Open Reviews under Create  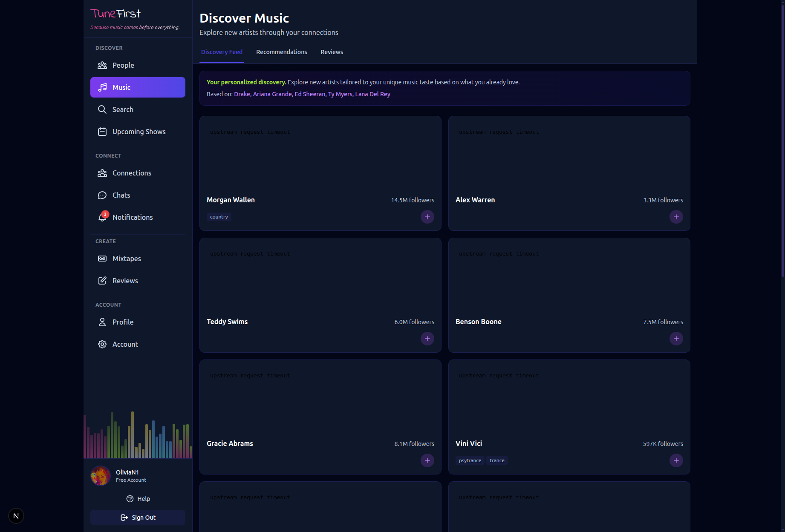click(x=125, y=280)
